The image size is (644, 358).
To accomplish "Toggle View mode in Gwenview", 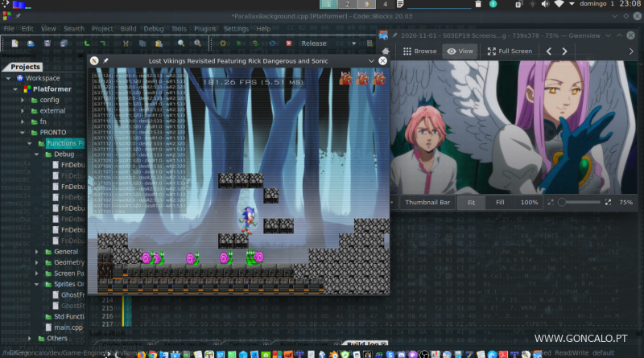I will (460, 51).
